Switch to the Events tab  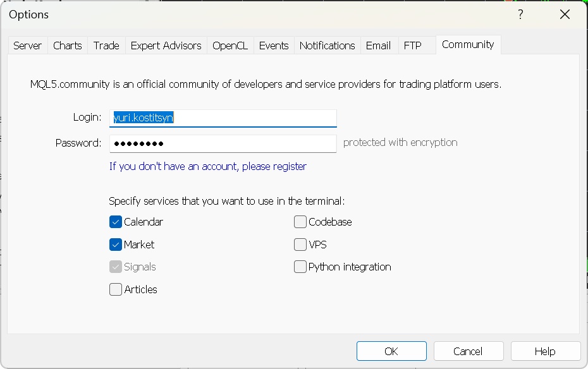(274, 45)
